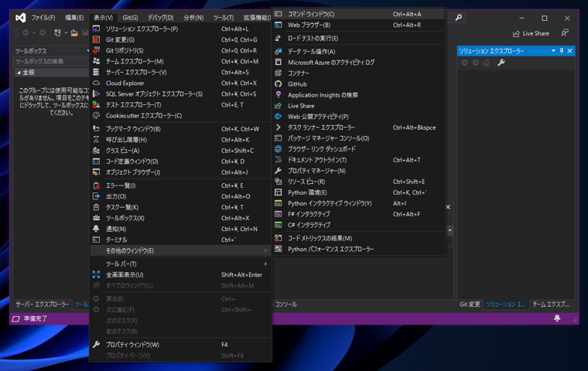The width and height of the screenshot is (588, 371).
Task: Click the Web ブラウザー icon in submenu
Action: pos(279,25)
